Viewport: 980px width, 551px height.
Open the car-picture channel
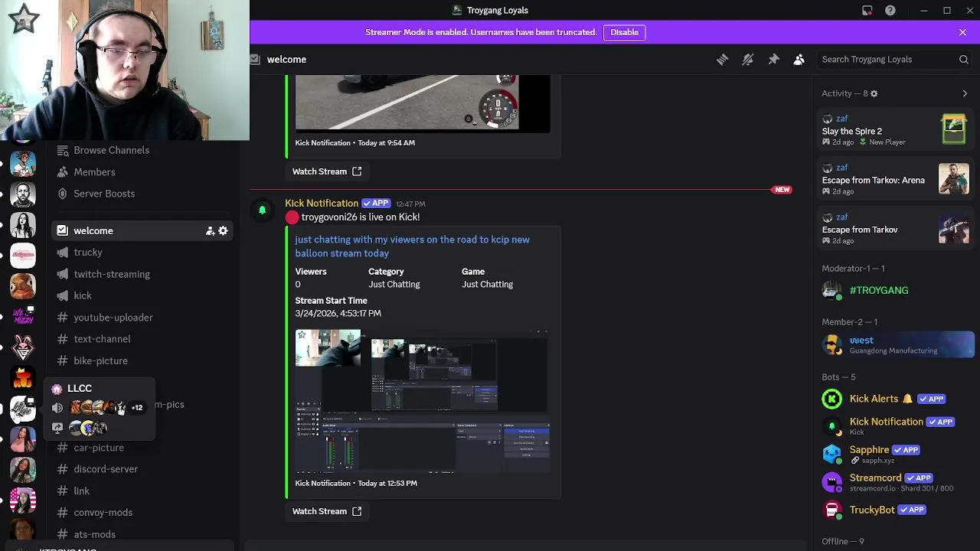tap(142, 448)
